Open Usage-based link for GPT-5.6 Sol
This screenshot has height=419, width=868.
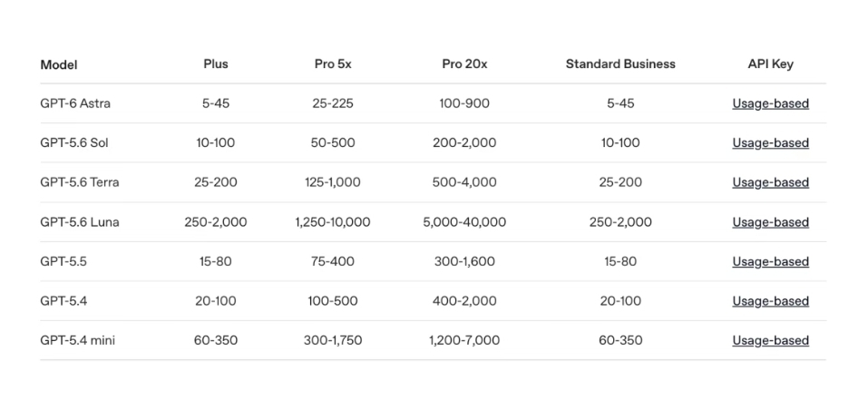pos(771,142)
